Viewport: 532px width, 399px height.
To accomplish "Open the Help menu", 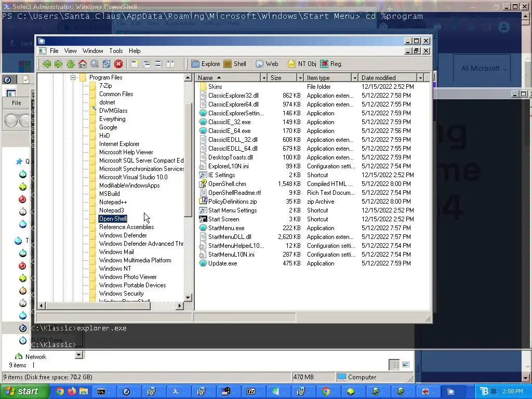I will coord(135,51).
